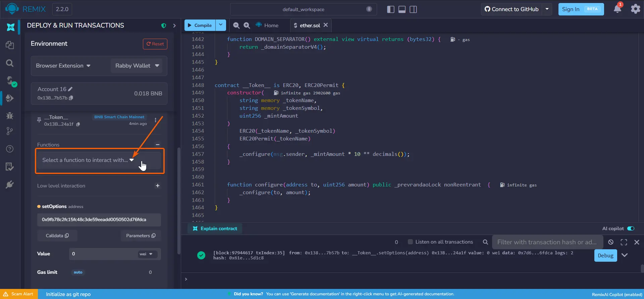Viewport: 644px width, 299px height.
Task: Expand the Deploy & Run panel arrow
Action: pos(174,26)
